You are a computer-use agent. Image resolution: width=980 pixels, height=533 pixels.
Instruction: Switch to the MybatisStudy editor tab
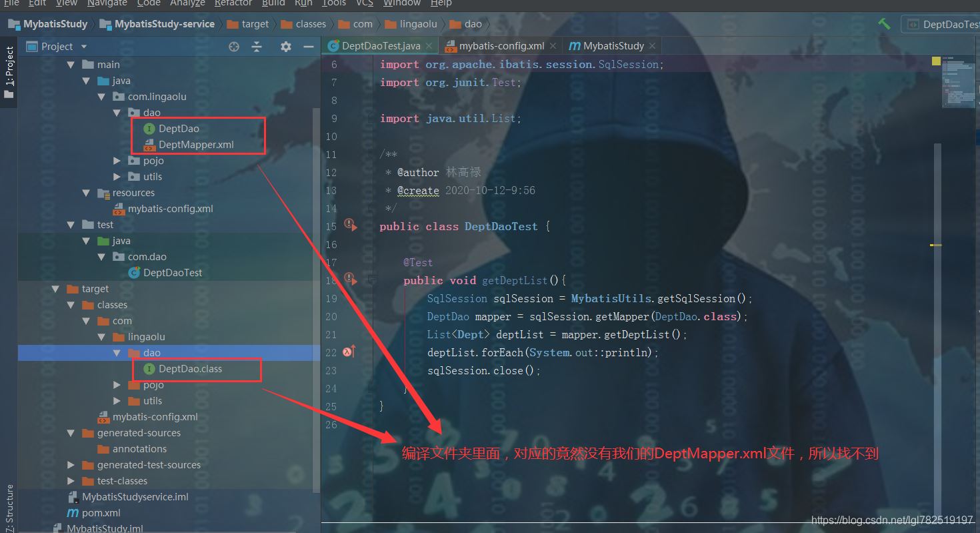click(x=613, y=46)
